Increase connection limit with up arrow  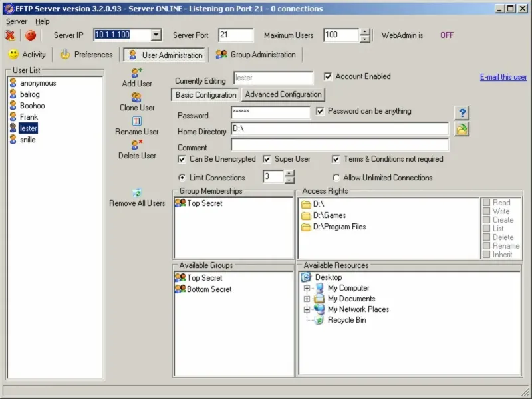(289, 174)
